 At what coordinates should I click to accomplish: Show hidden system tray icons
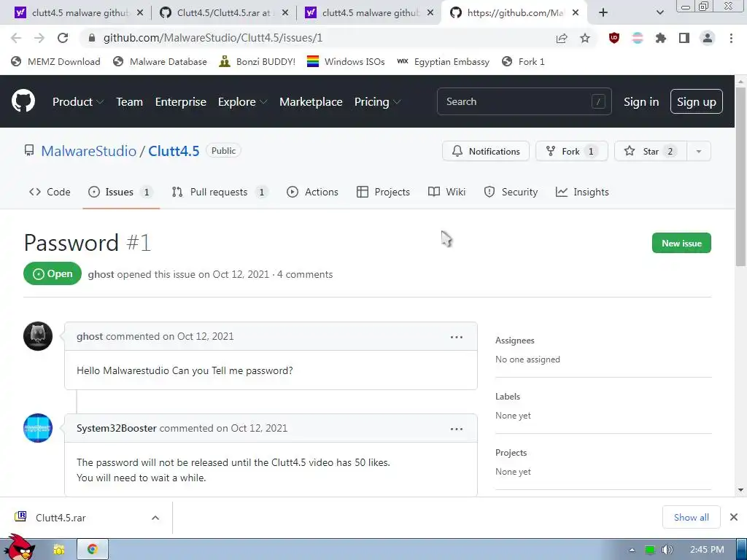coord(632,550)
